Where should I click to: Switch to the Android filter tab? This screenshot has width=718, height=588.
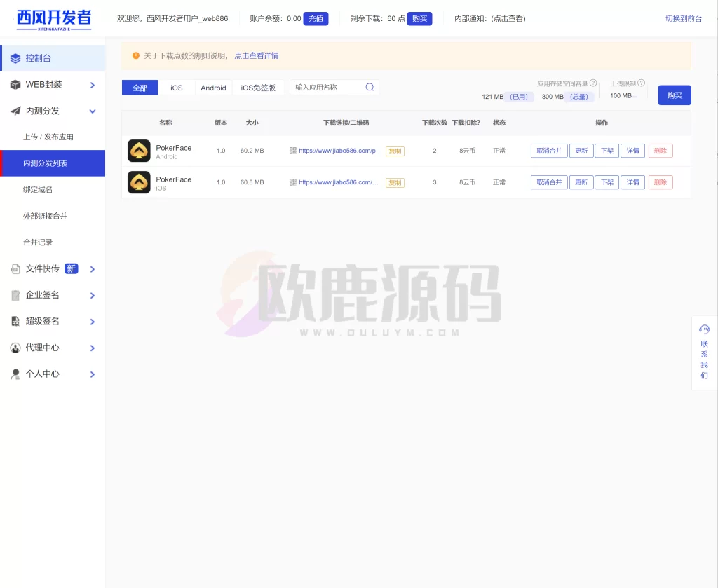click(x=213, y=88)
